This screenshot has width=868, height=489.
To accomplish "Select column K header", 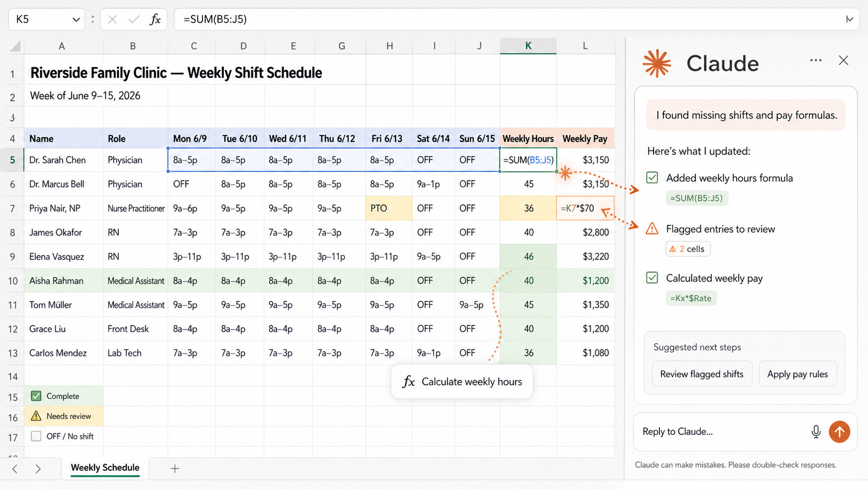I will pyautogui.click(x=528, y=46).
